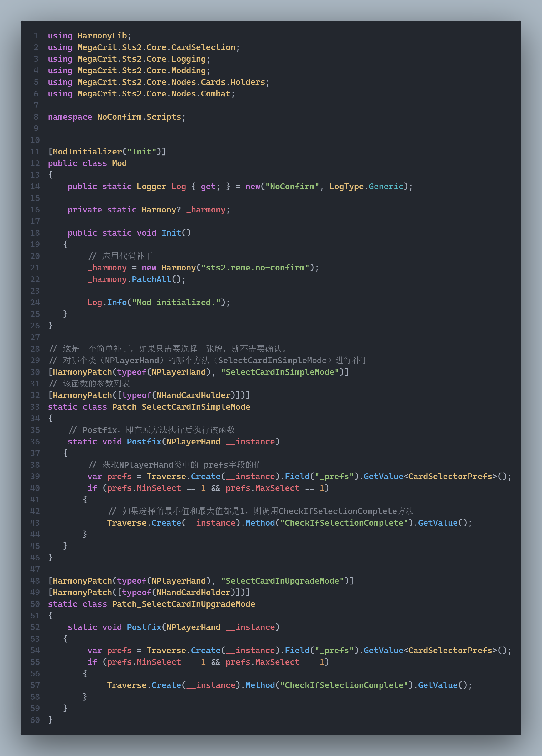The width and height of the screenshot is (542, 756).
Task: Click line number 60 in the gutter
Action: [x=35, y=720]
